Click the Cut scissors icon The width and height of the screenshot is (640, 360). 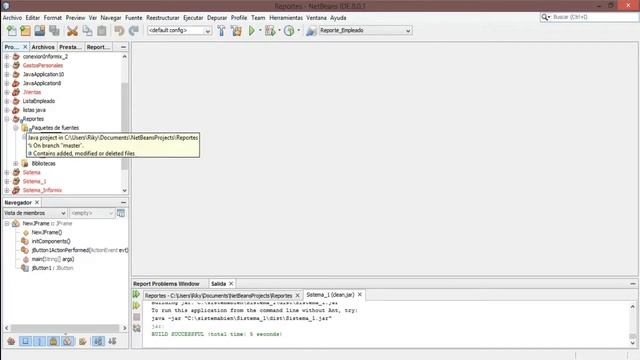[x=72, y=31]
